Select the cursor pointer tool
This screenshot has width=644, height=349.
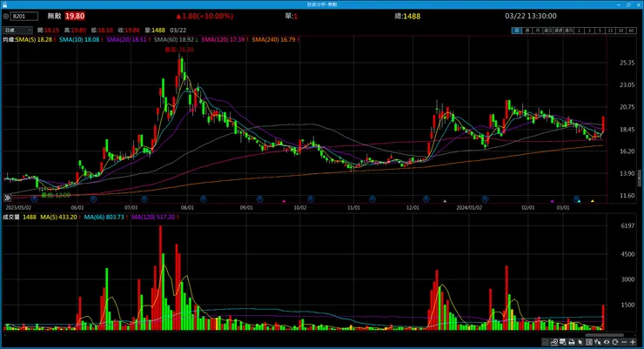click(x=580, y=342)
